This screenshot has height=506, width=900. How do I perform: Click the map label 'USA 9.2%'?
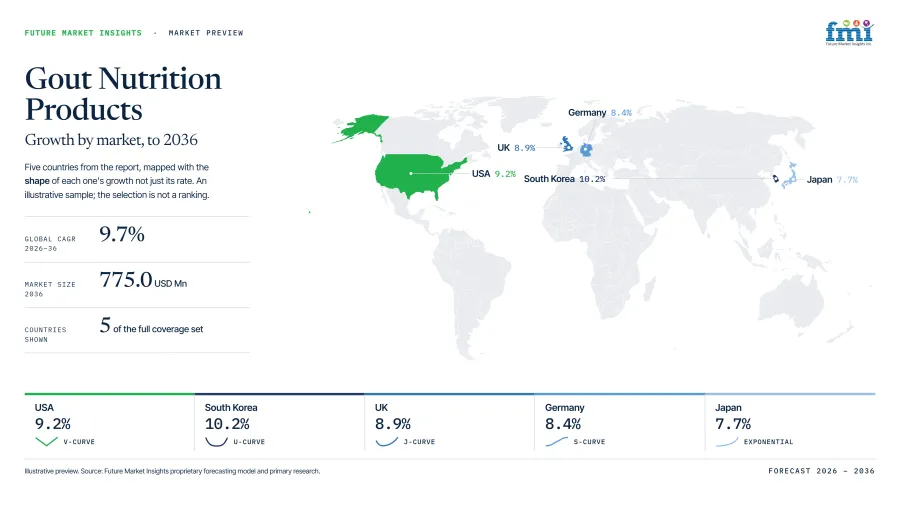494,173
